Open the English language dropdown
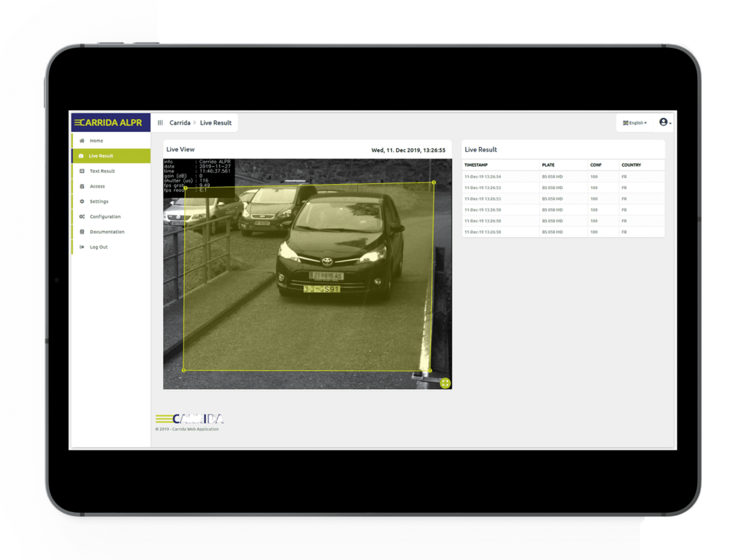 (x=635, y=123)
